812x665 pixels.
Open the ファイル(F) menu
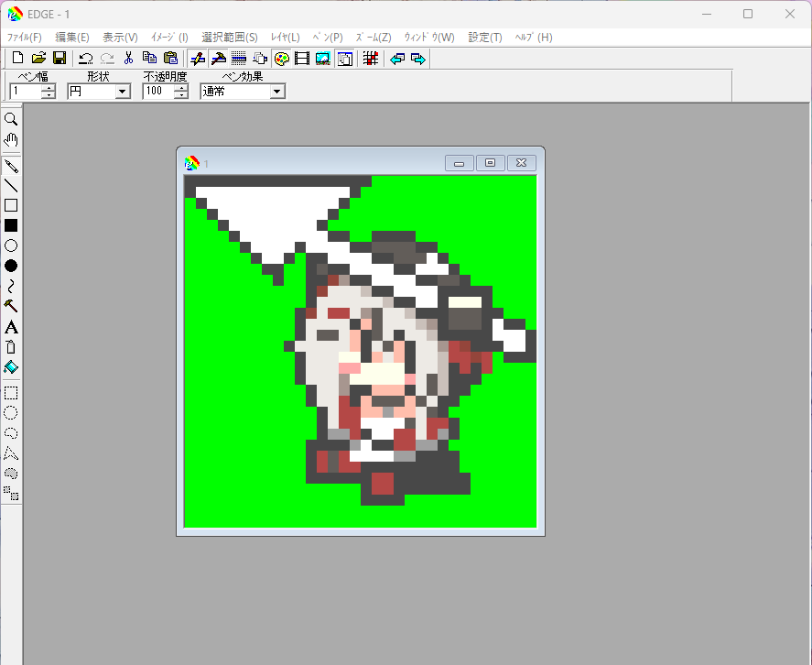point(25,38)
